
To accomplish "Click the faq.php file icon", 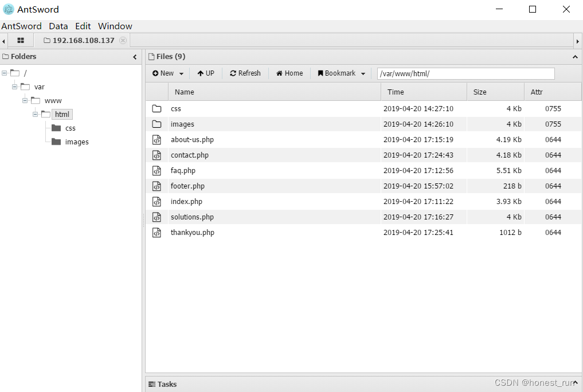I will pyautogui.click(x=157, y=171).
